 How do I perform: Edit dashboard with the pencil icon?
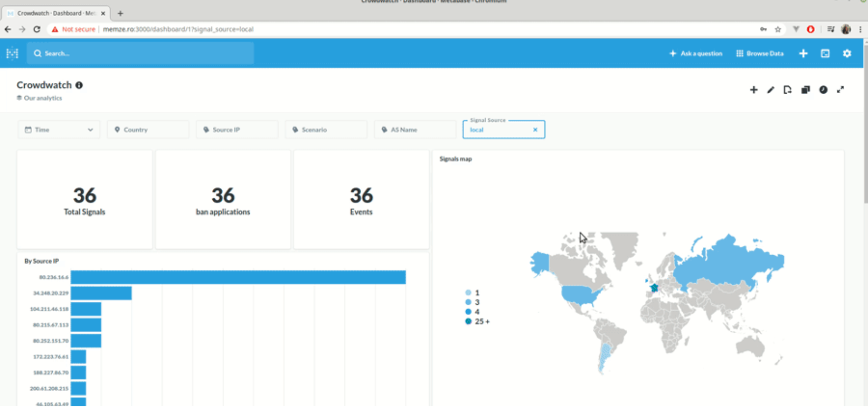pos(771,90)
